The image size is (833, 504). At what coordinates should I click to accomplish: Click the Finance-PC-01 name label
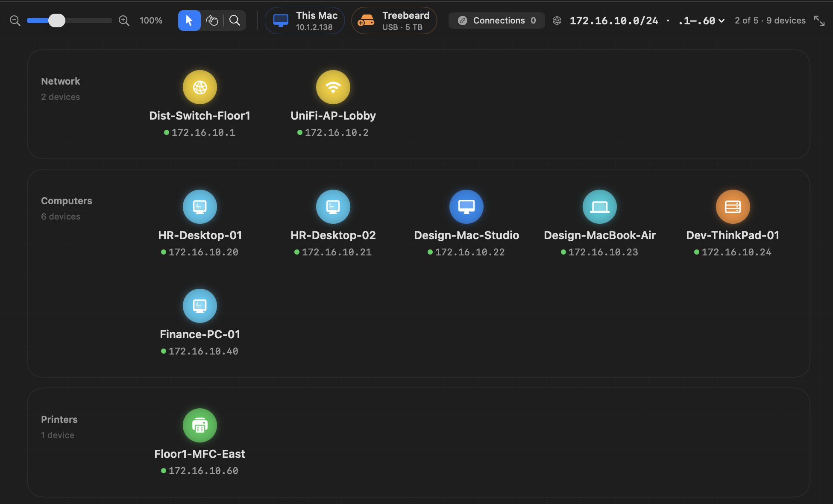coord(200,334)
